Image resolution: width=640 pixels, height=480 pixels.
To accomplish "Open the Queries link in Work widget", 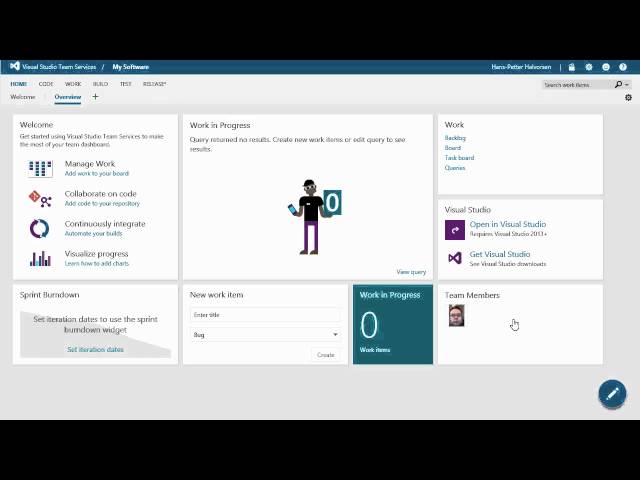I will click(x=455, y=168).
